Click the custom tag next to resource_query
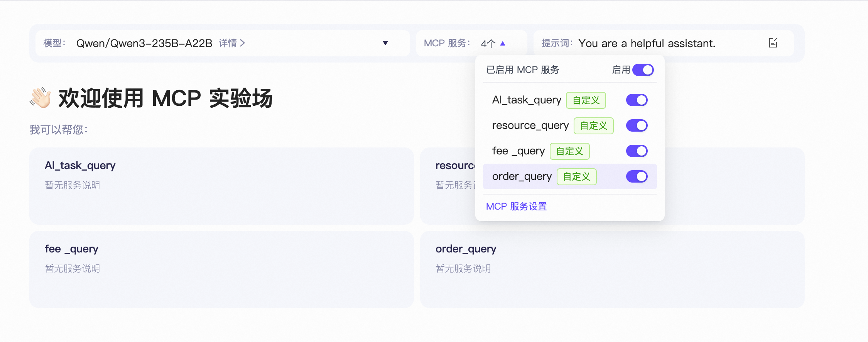868x342 pixels. coord(593,126)
